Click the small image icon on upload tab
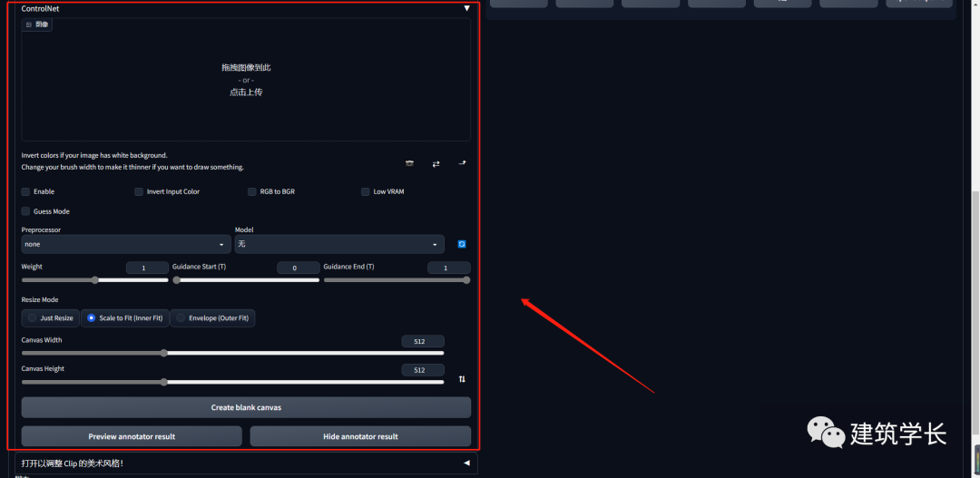Screen dimensions: 980x478 point(29,24)
